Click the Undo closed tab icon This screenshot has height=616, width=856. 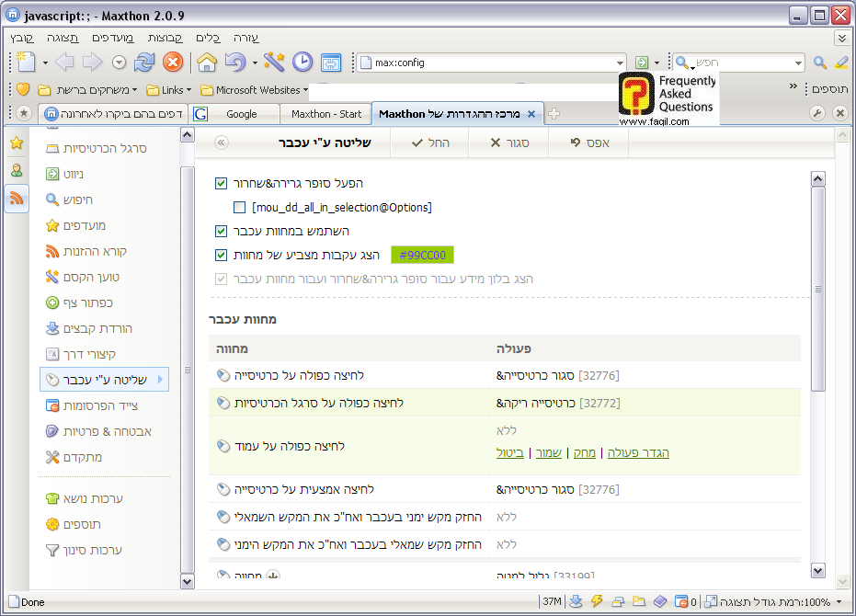[x=235, y=63]
